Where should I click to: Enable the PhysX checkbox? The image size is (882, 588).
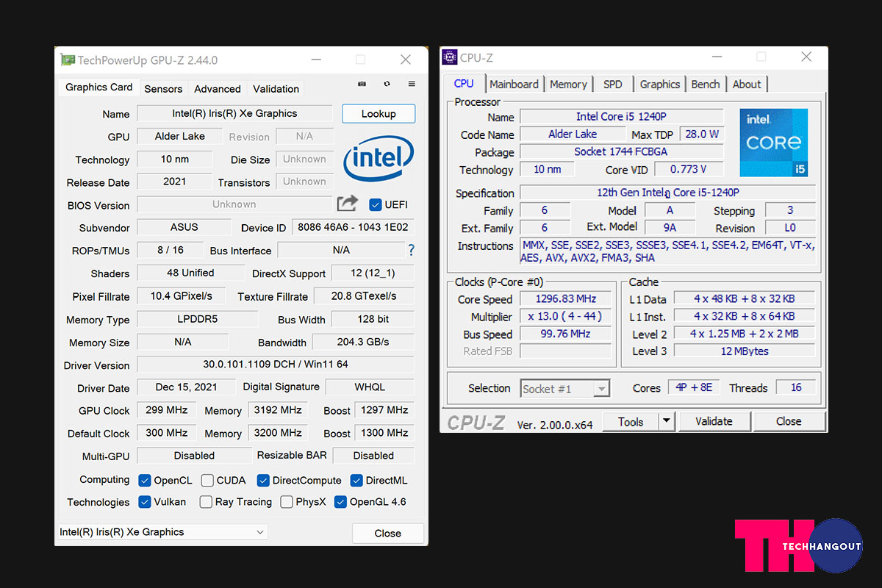287,502
